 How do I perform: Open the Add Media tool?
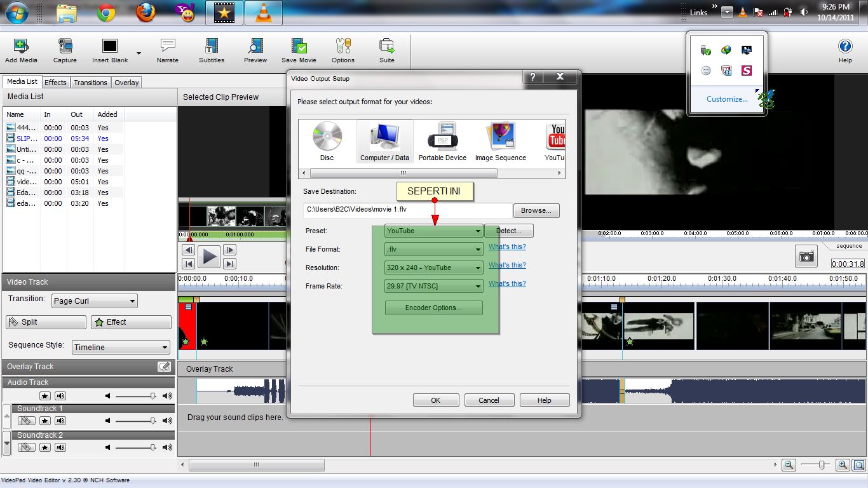click(x=20, y=51)
